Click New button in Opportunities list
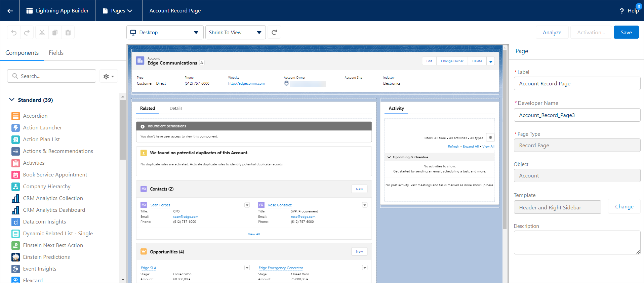This screenshot has width=644, height=283. [x=359, y=251]
